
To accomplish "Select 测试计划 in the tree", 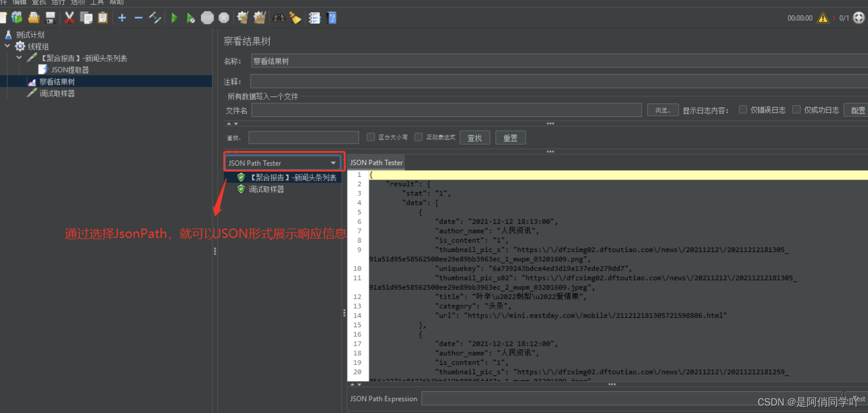I will (30, 34).
